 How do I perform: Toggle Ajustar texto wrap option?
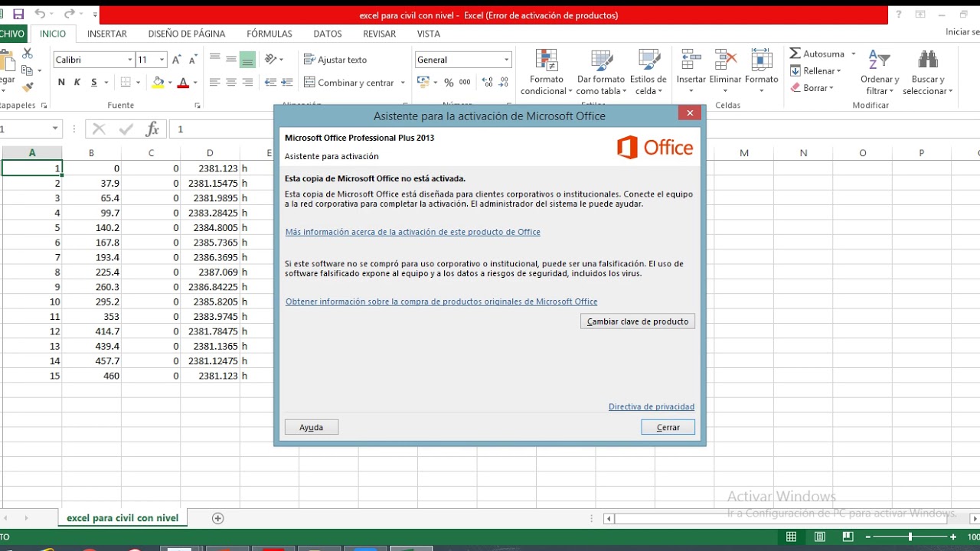[335, 60]
